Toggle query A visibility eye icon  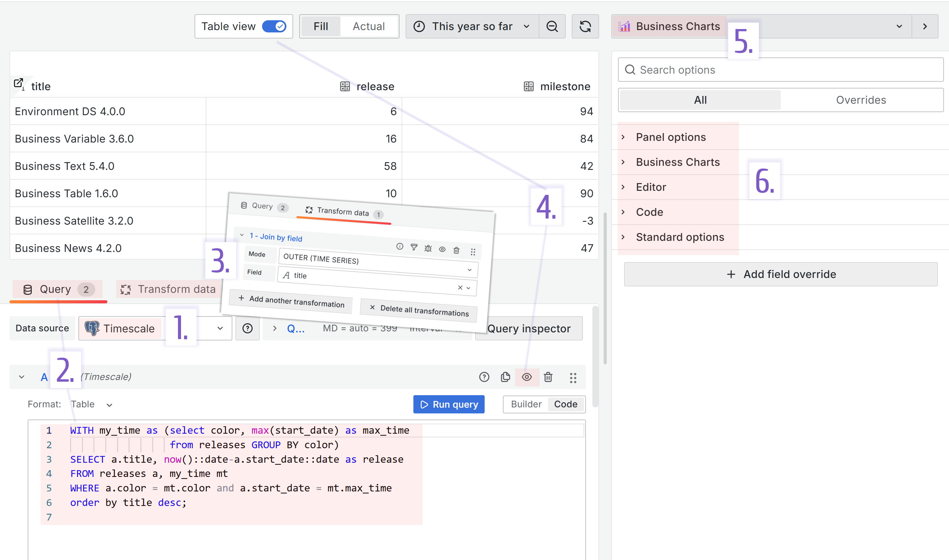527,377
